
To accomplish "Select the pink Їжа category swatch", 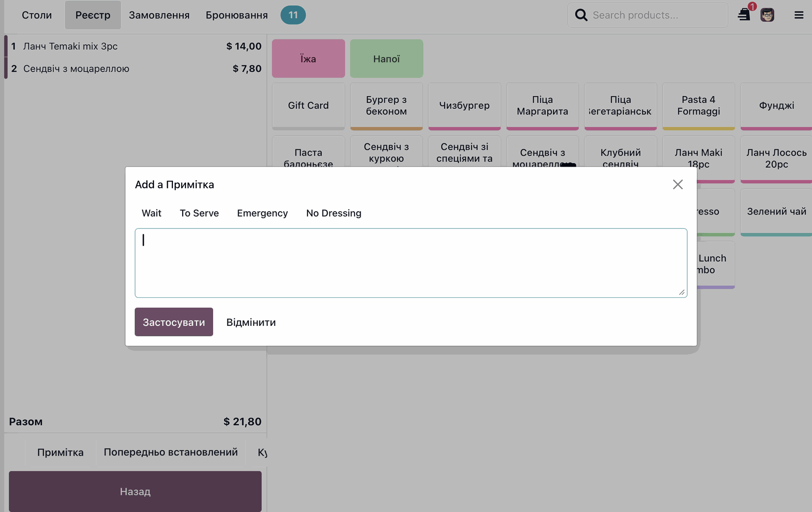I will tap(308, 59).
